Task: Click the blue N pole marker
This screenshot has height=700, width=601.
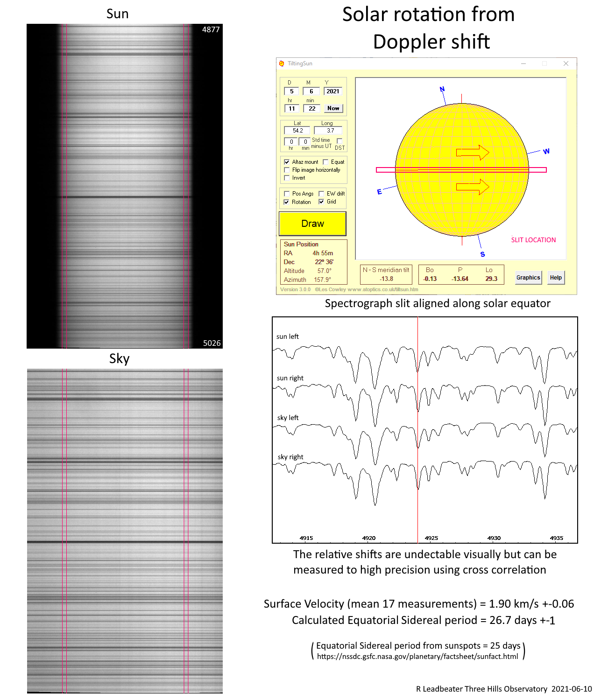Action: point(442,89)
